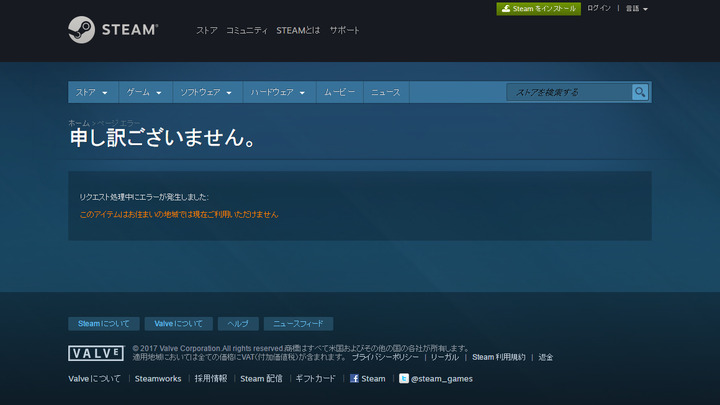Open the 採用情報 footer link

211,379
